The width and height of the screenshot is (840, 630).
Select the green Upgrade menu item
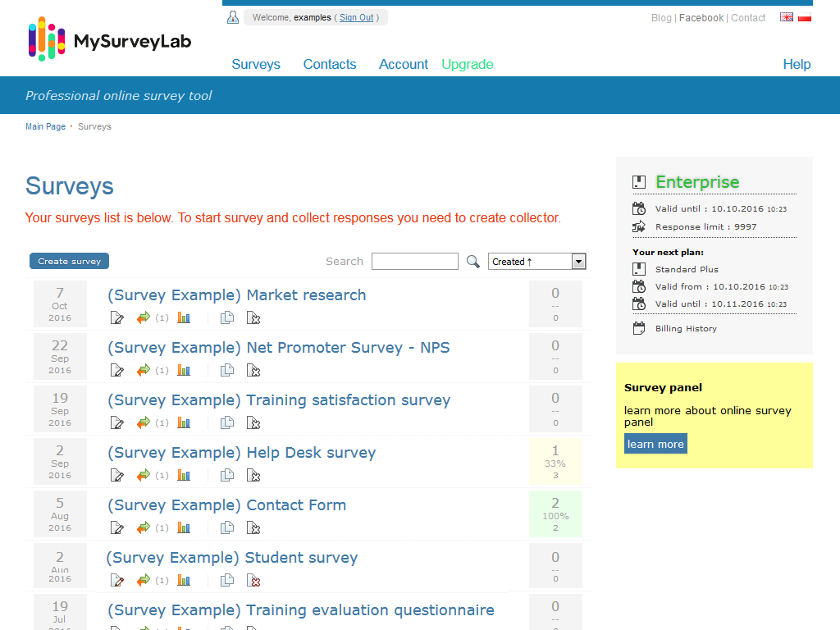tap(468, 64)
